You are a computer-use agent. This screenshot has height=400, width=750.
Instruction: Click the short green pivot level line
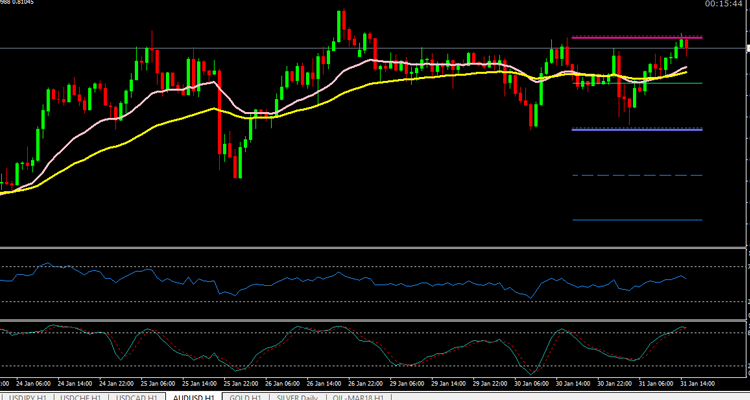click(690, 83)
